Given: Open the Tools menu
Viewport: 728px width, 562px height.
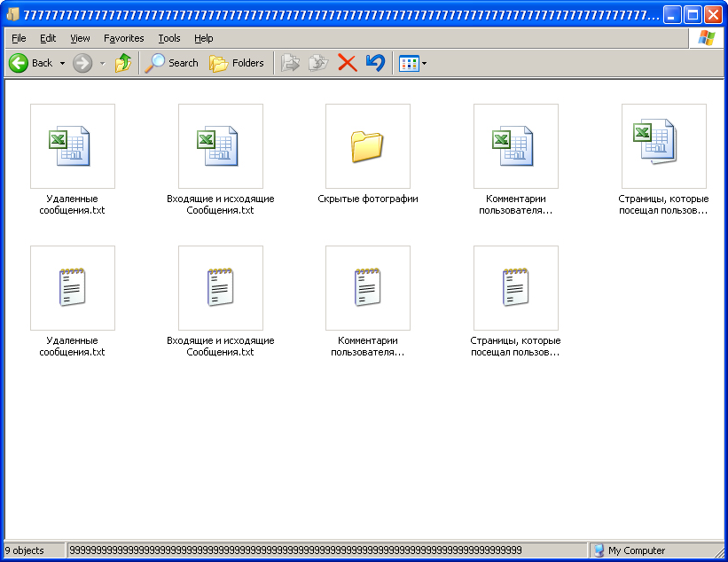Looking at the screenshot, I should pos(168,38).
